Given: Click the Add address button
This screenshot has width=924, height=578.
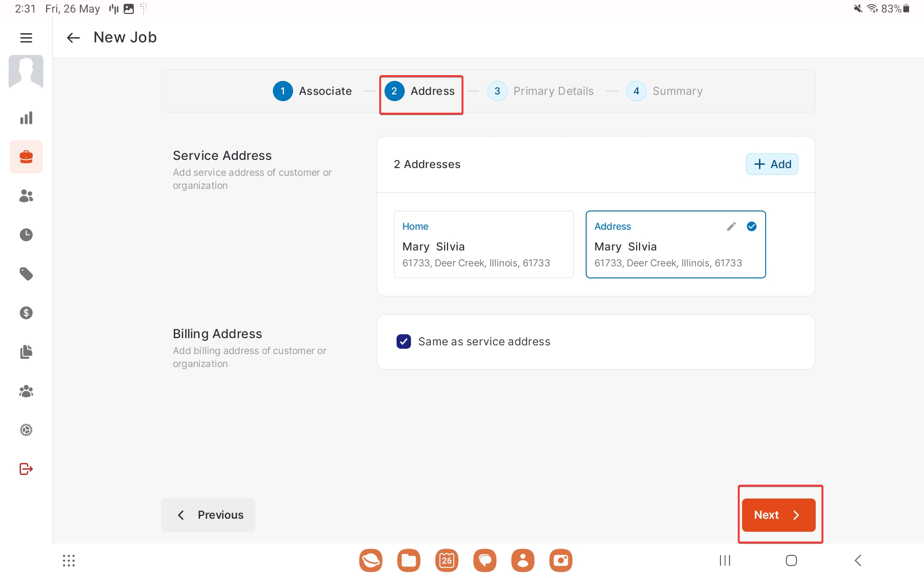Looking at the screenshot, I should (772, 164).
